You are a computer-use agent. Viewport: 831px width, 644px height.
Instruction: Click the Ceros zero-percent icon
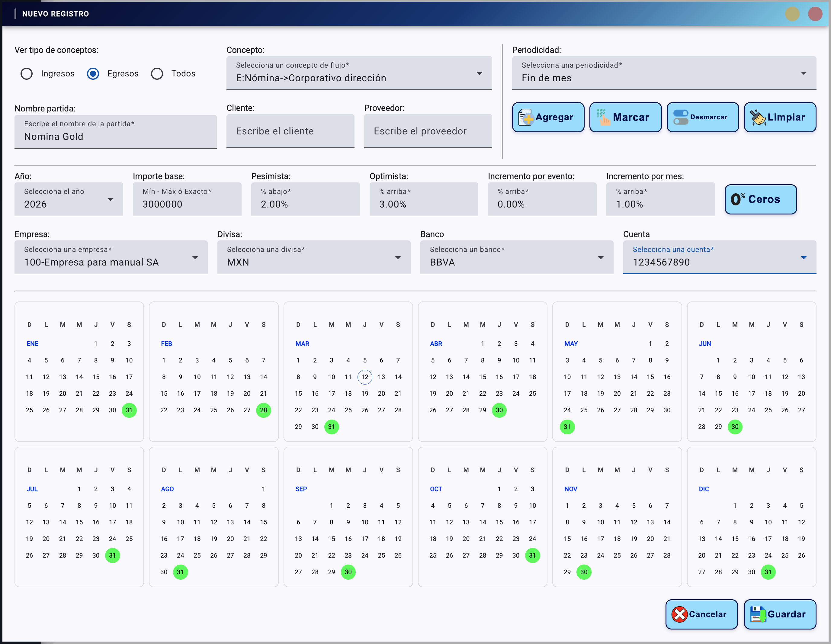coord(737,199)
